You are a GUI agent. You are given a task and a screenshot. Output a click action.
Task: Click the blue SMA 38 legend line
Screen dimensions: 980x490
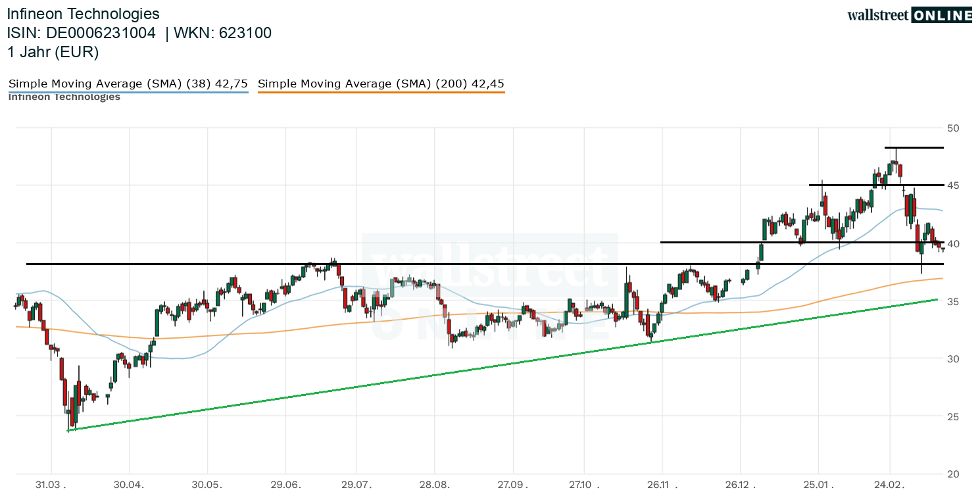point(128,92)
